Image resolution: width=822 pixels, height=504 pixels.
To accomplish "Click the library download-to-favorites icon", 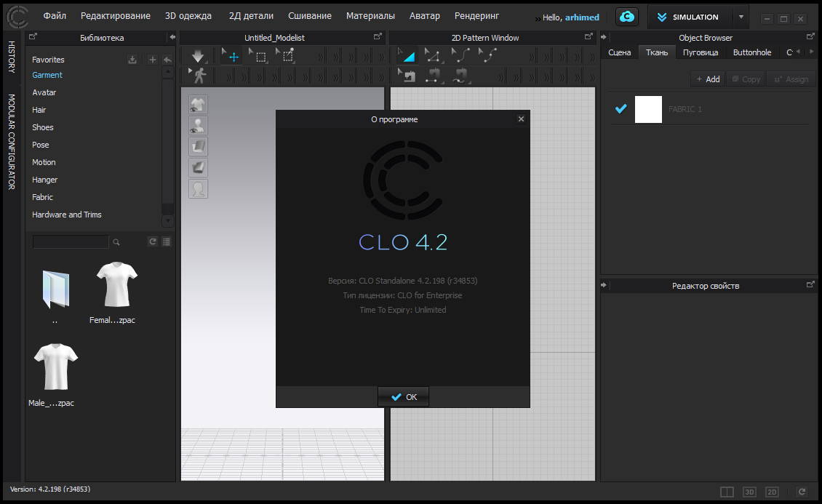I will (132, 60).
